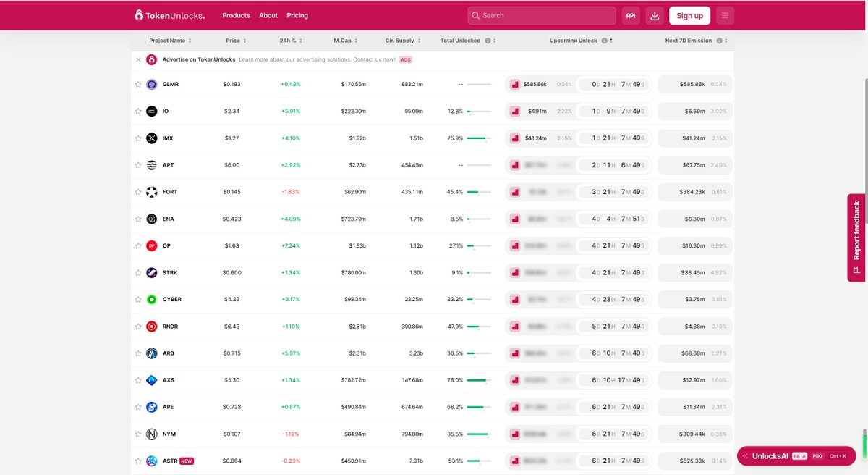Sort by Next 7D Emission column
This screenshot has width=868, height=475.
click(696, 41)
